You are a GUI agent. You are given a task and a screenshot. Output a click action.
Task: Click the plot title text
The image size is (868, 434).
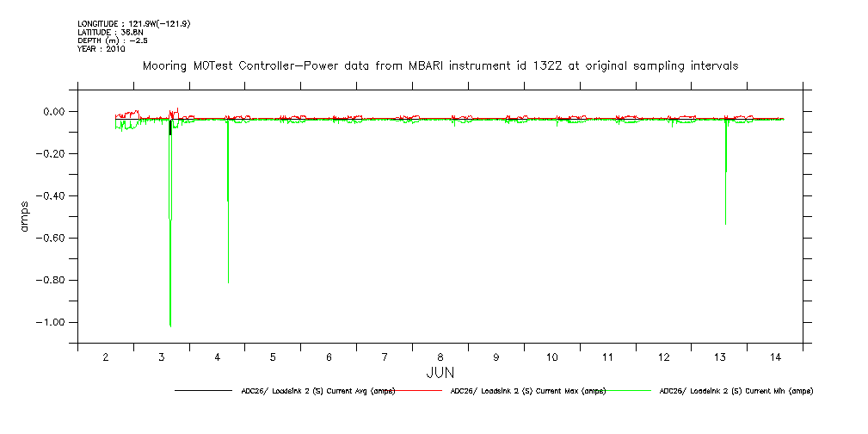(x=440, y=66)
